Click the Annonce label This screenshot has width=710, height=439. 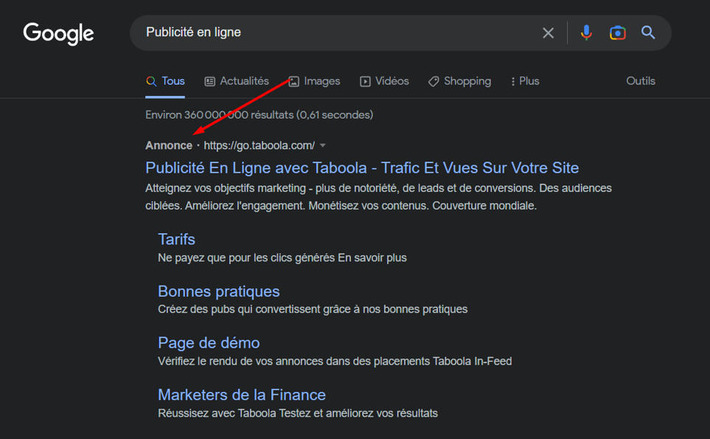click(x=169, y=145)
